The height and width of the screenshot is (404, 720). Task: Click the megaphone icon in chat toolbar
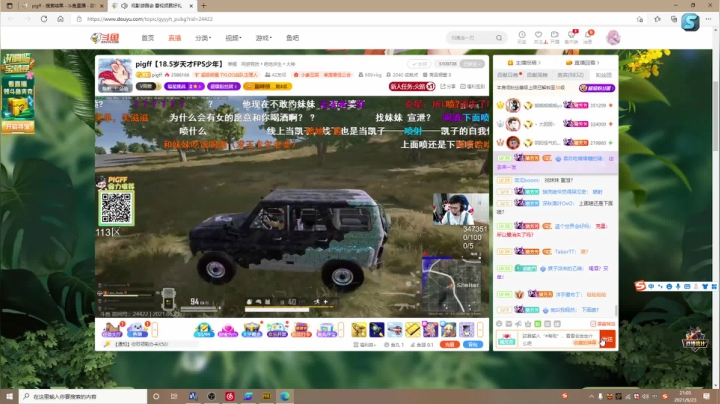pyautogui.click(x=518, y=324)
